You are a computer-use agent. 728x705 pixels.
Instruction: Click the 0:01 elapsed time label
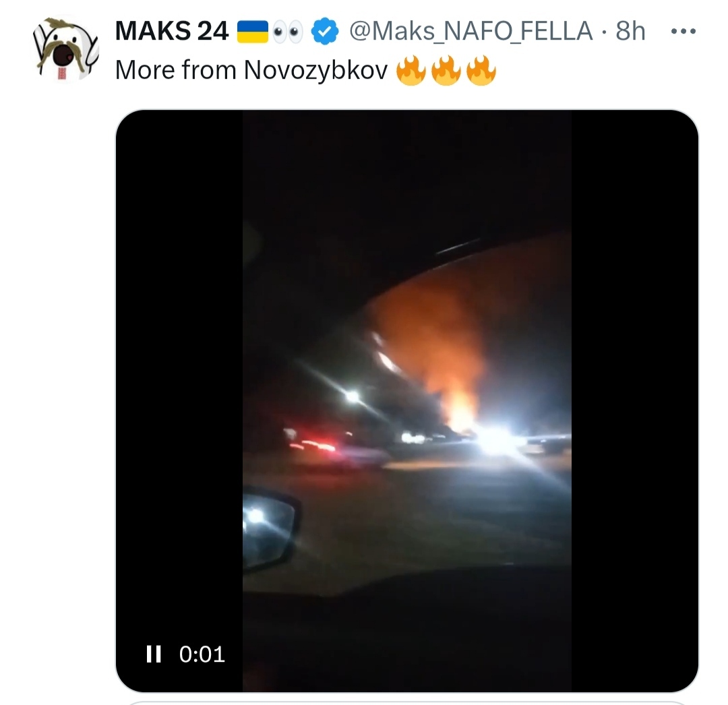tap(202, 654)
